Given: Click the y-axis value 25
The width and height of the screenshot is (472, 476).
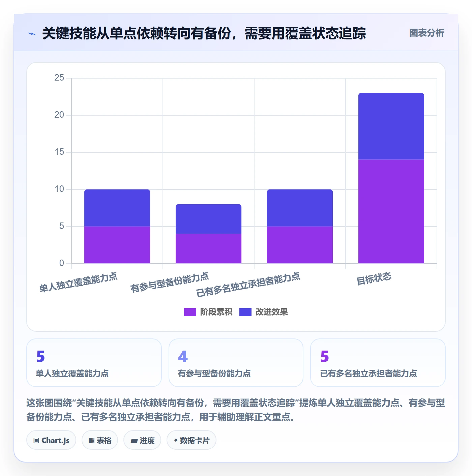Looking at the screenshot, I should point(59,78).
